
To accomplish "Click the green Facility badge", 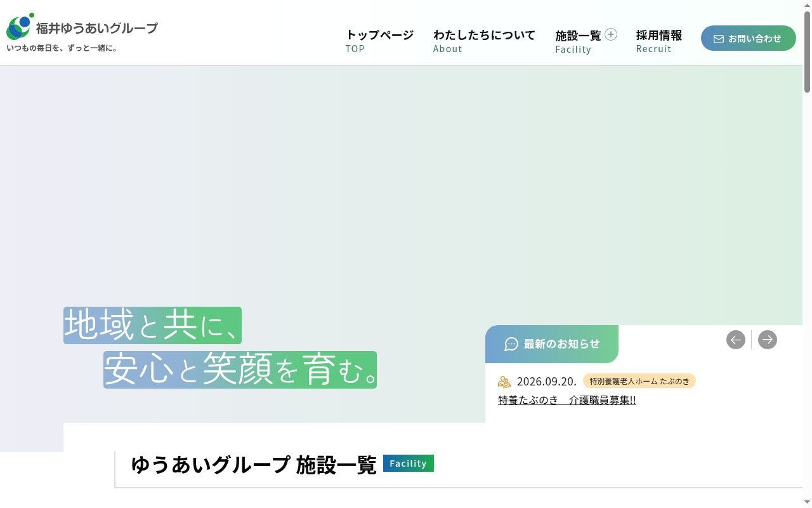I will [x=409, y=464].
